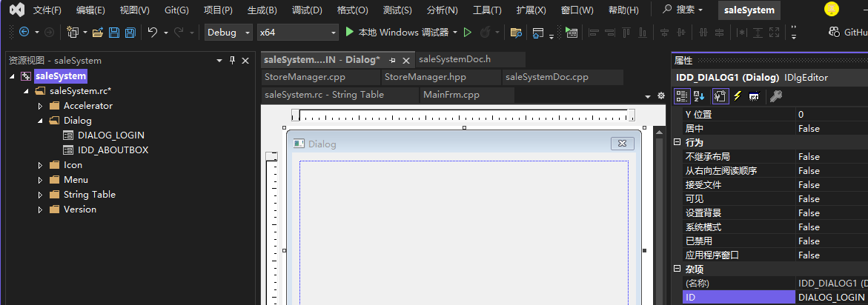The height and width of the screenshot is (305, 868).
Task: Click the window-with-house toolbar icon
Action: (x=537, y=33)
